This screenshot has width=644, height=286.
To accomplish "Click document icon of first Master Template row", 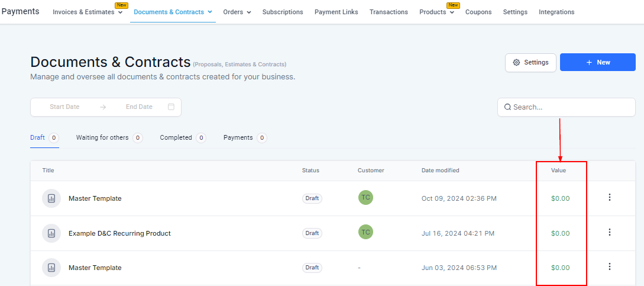I will click(x=51, y=198).
